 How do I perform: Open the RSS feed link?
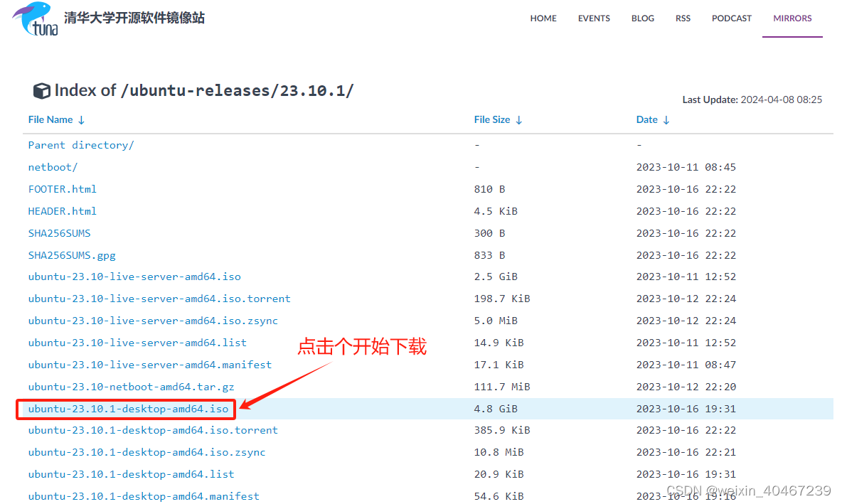pos(683,18)
